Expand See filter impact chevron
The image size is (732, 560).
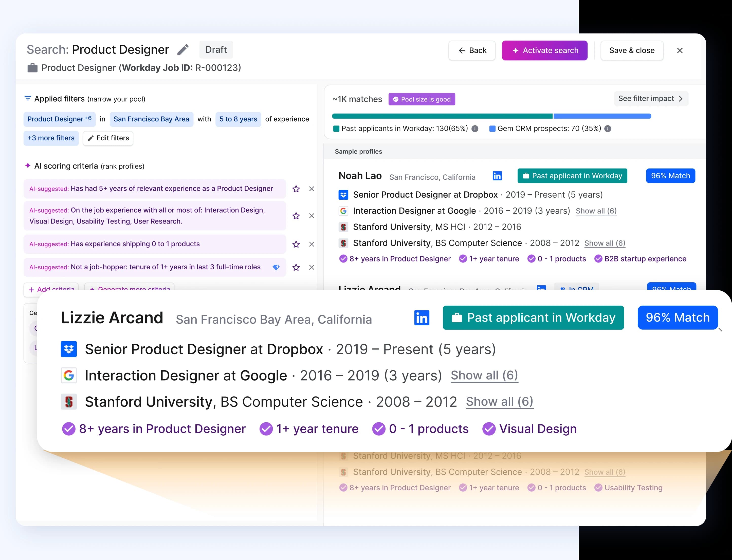pos(680,99)
